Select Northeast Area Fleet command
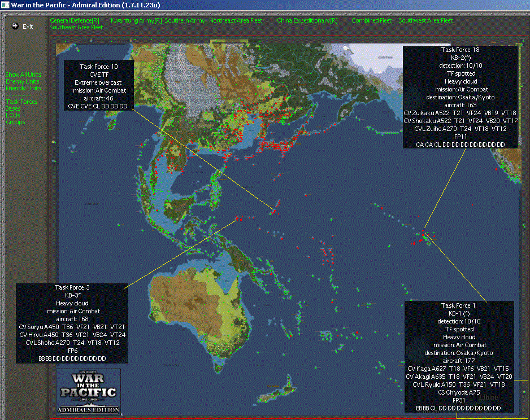Viewport: 530px width, 420px height. [x=236, y=20]
